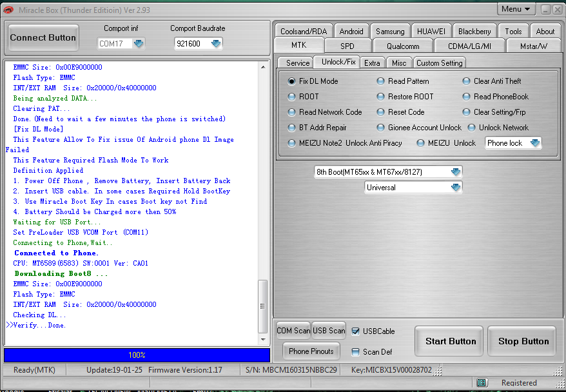Open the About tab
Viewport: 566px width, 392px height.
pyautogui.click(x=545, y=32)
